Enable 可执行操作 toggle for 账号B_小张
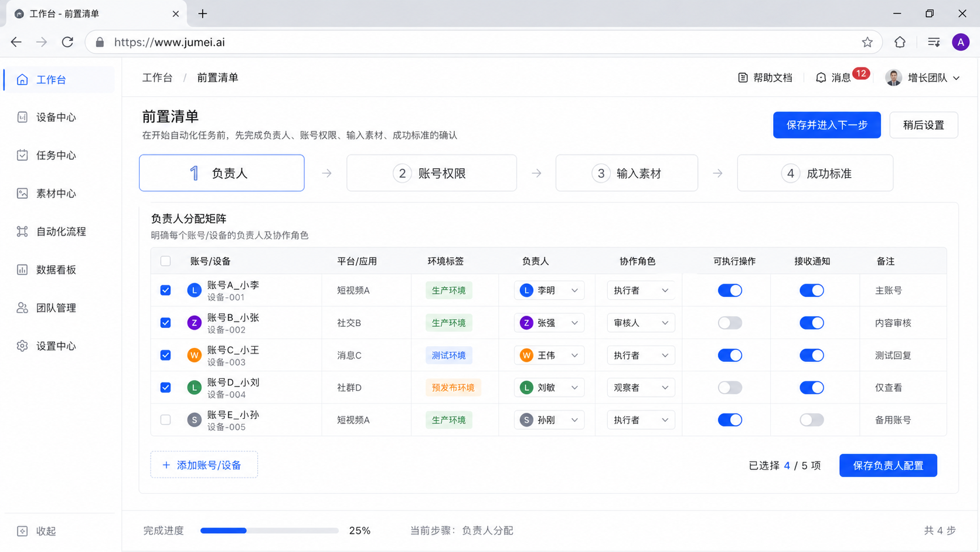Viewport: 980px width, 552px height. point(730,323)
